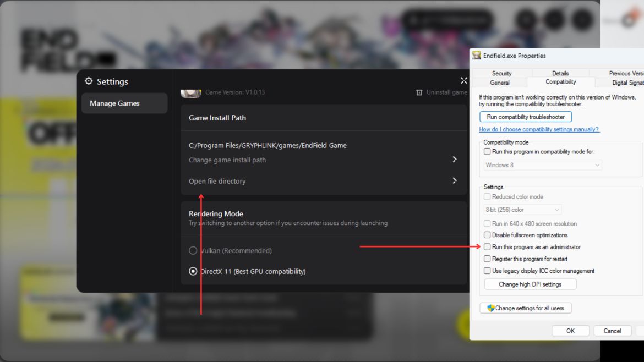The width and height of the screenshot is (644, 362).
Task: Open the General tab in Properties
Action: [x=499, y=83]
